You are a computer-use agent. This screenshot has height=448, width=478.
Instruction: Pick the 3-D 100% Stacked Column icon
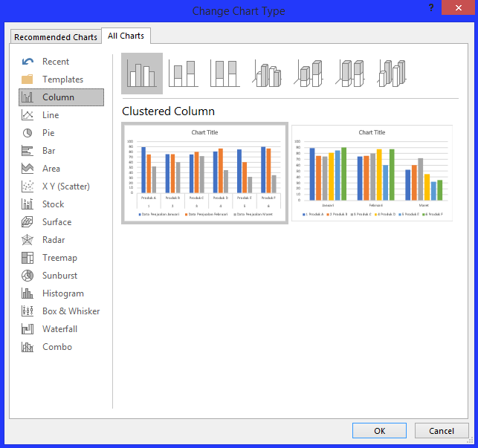point(350,74)
